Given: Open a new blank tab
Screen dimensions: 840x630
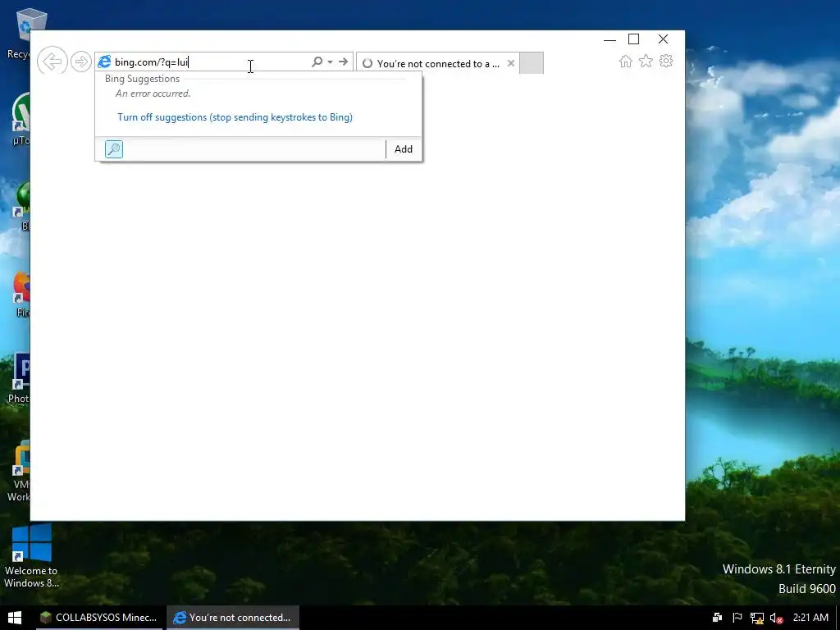Looking at the screenshot, I should click(532, 62).
